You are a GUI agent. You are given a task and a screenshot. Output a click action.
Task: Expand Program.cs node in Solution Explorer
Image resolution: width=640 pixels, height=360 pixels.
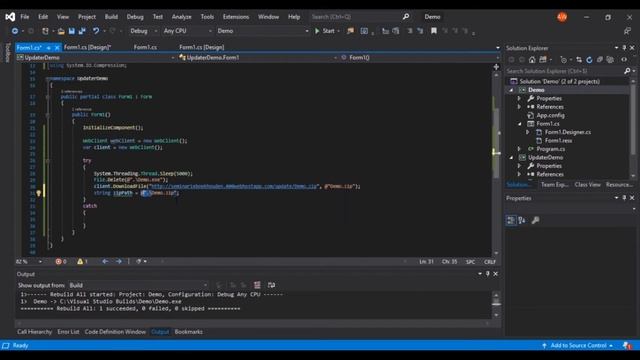[x=519, y=149]
